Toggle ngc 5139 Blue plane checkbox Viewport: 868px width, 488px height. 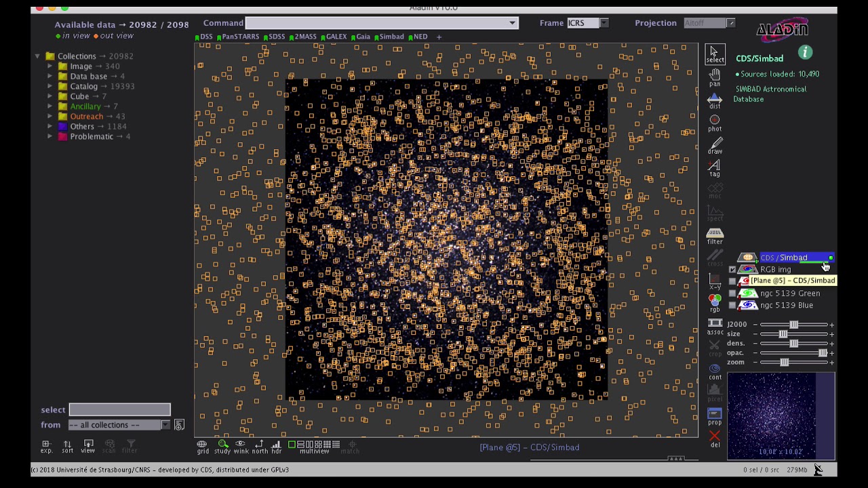click(732, 306)
